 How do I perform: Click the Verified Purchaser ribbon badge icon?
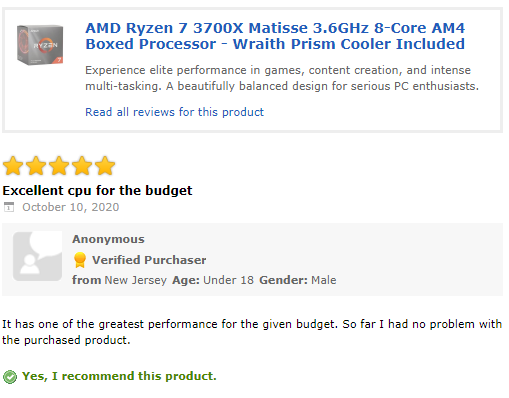point(80,260)
